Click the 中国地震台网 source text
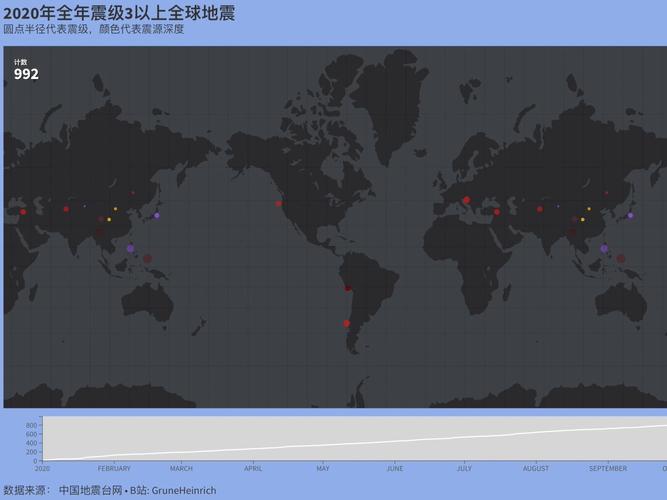This screenshot has width=667, height=500. click(x=90, y=490)
